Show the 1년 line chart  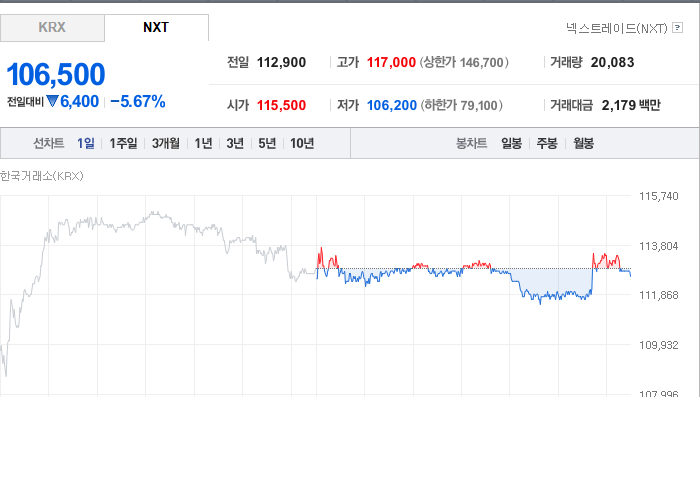204,143
